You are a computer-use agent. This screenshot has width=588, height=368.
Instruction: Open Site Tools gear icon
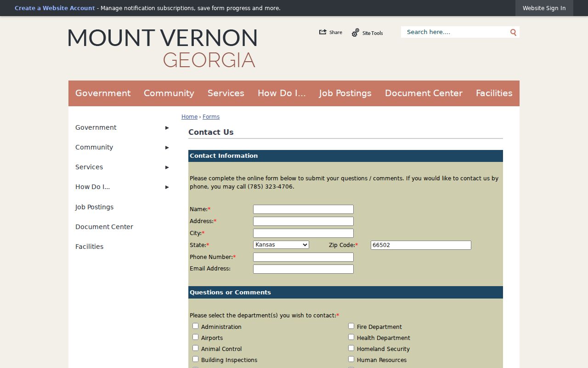[356, 33]
